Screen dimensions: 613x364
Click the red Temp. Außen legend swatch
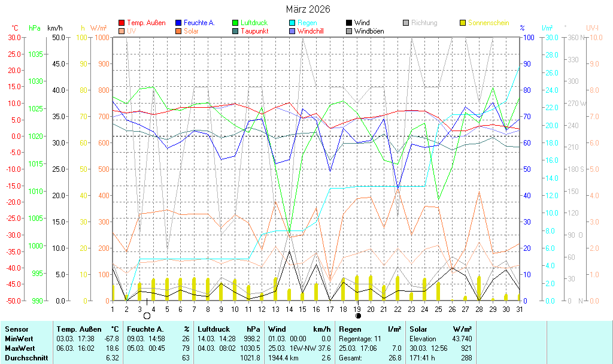tap(122, 23)
